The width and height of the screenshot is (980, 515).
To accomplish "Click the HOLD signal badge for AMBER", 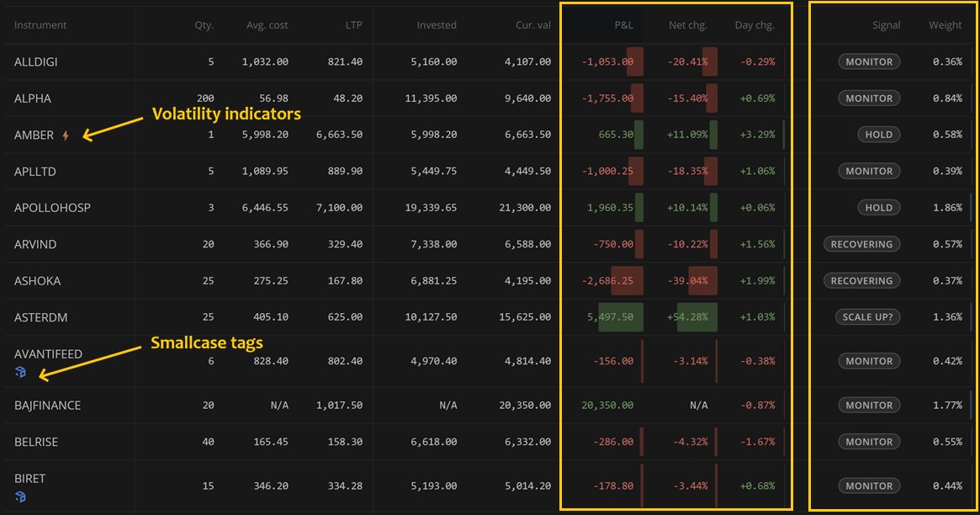I will 879,135.
